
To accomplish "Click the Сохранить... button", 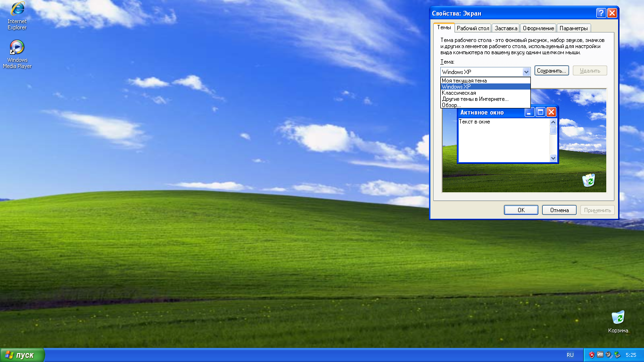I will [x=552, y=71].
